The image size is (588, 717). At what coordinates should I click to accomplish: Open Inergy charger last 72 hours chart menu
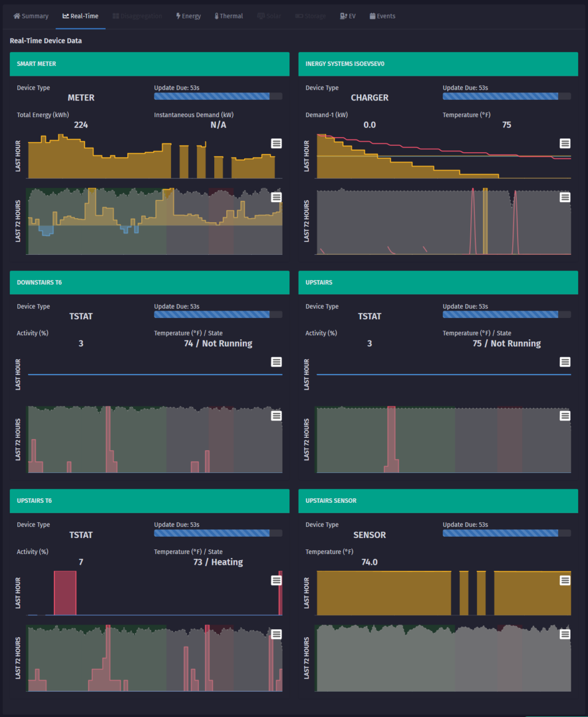click(x=565, y=197)
